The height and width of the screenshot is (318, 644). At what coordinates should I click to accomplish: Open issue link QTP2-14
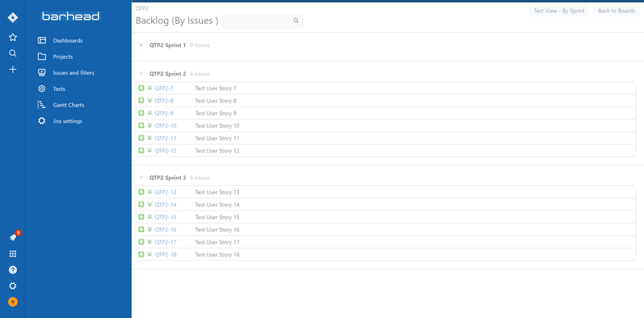coord(166,204)
